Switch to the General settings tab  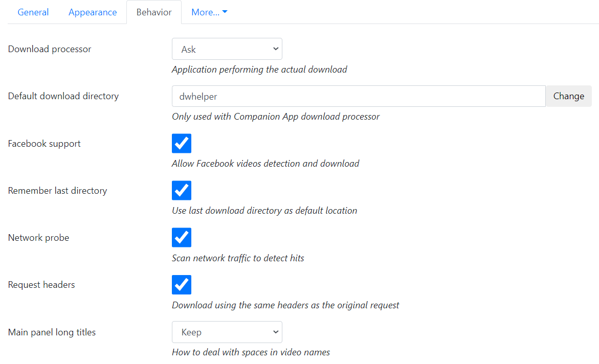click(33, 12)
